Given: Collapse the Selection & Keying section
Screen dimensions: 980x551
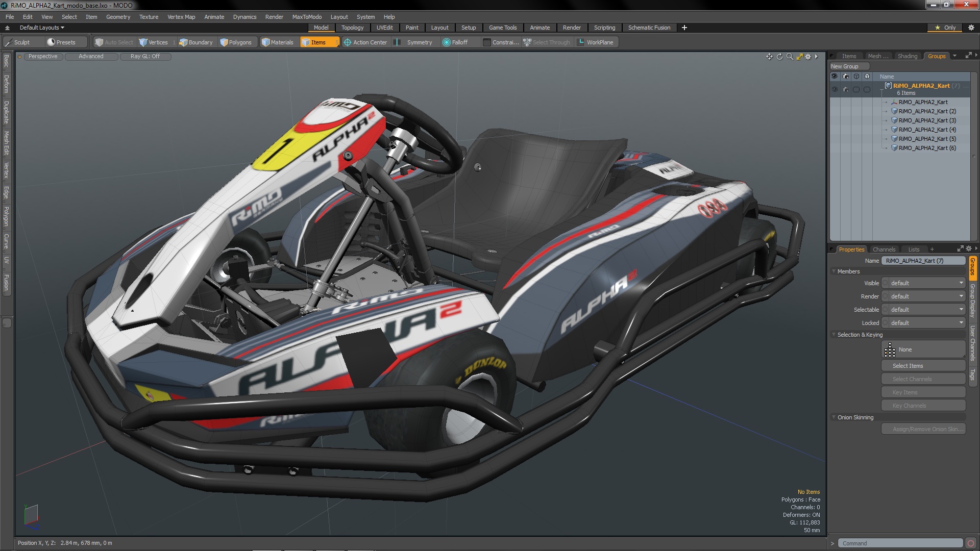Looking at the screenshot, I should click(834, 335).
